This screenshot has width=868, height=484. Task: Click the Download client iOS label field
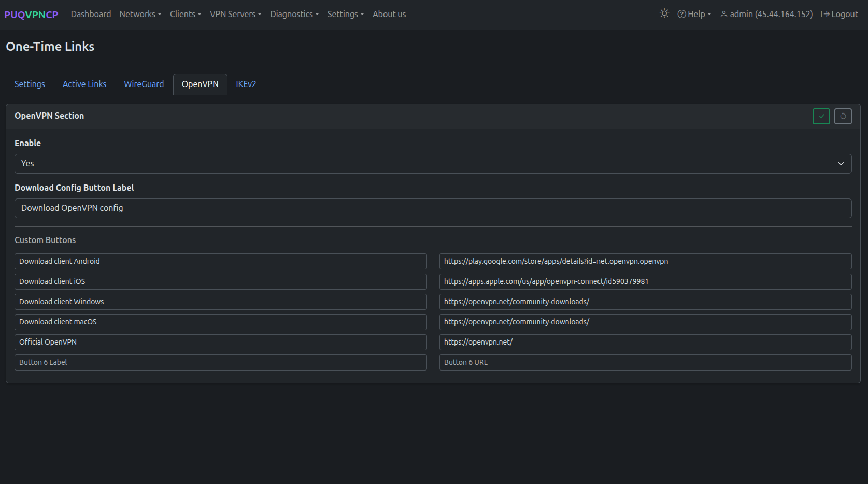(x=221, y=281)
